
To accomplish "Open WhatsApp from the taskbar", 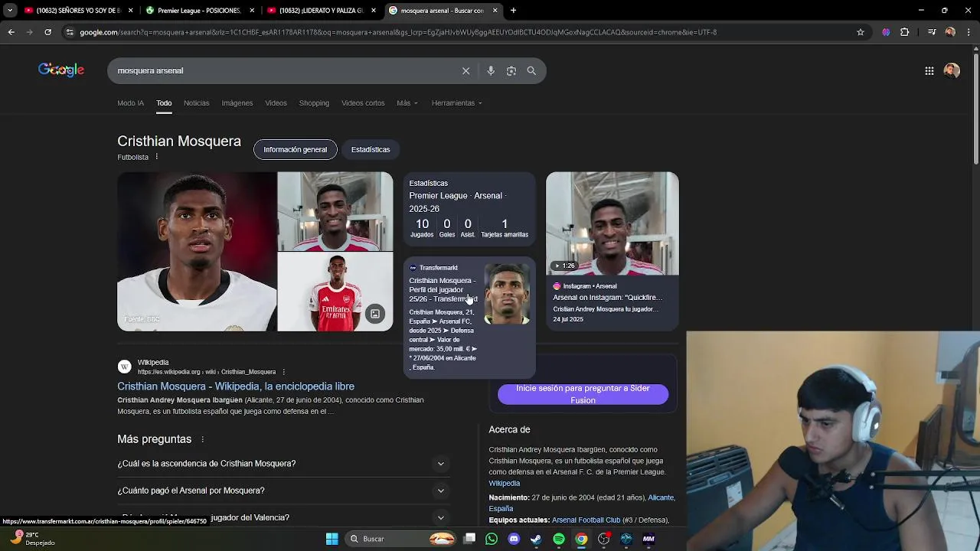I will (x=492, y=539).
